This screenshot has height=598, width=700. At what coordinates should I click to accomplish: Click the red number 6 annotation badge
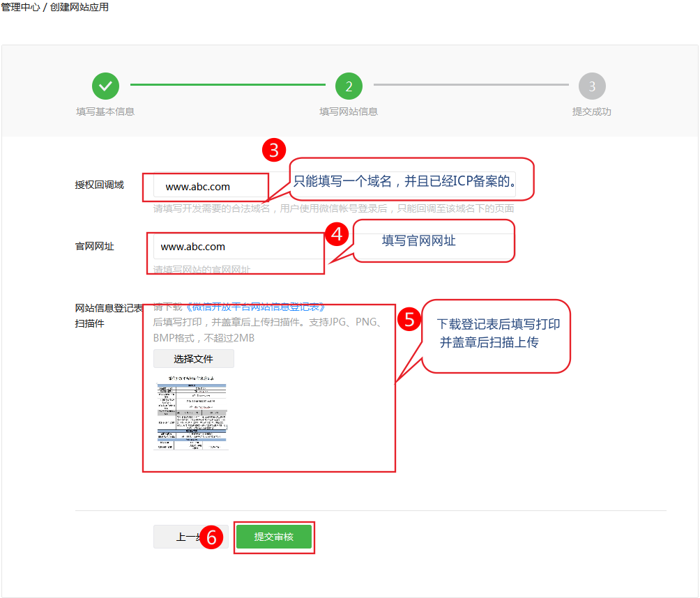pos(214,536)
